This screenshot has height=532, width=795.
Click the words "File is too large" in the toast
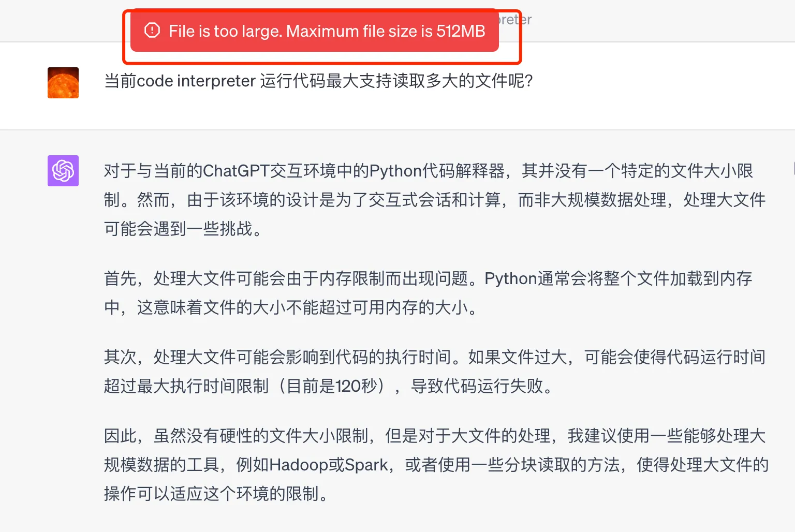click(x=224, y=31)
